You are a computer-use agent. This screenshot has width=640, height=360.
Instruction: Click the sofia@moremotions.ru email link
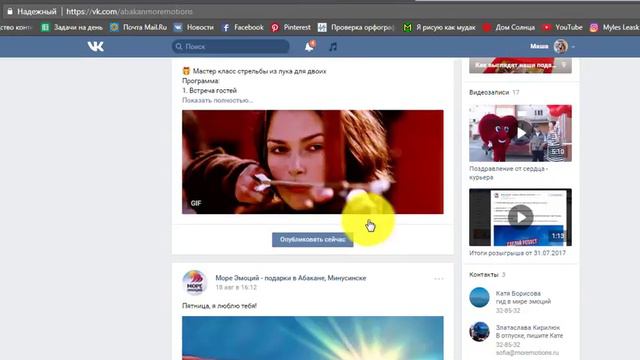pos(527,353)
